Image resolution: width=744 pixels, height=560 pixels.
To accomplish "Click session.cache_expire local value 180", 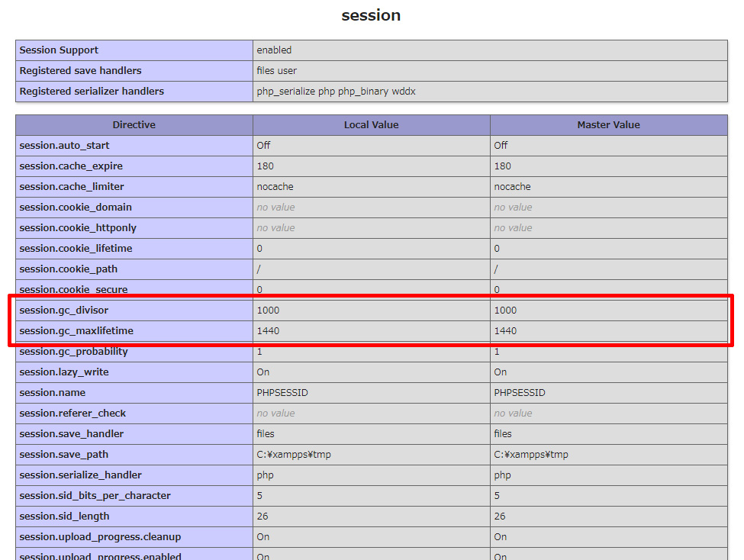I will pos(266,166).
